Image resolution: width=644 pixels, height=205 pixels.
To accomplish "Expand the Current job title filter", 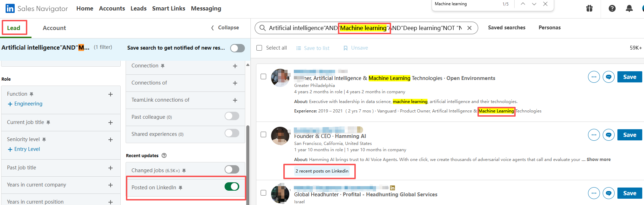I will point(111,123).
